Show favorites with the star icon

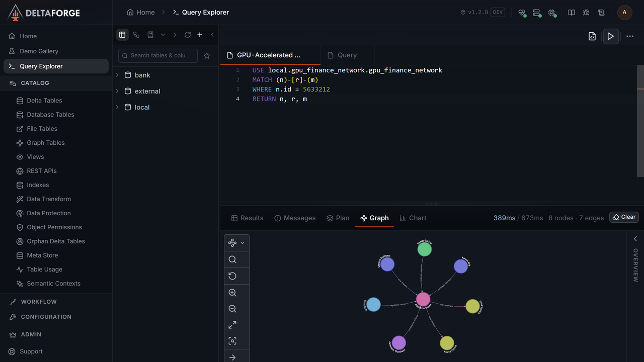click(207, 56)
